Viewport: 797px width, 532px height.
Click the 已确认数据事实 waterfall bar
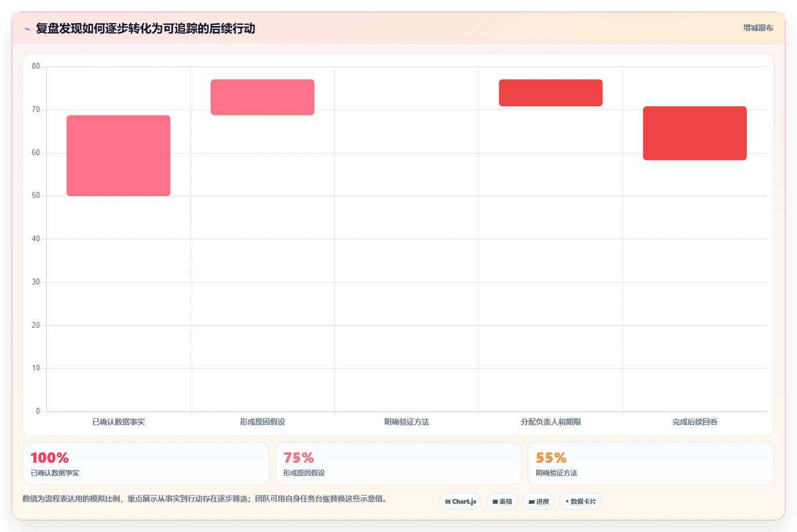click(x=118, y=156)
